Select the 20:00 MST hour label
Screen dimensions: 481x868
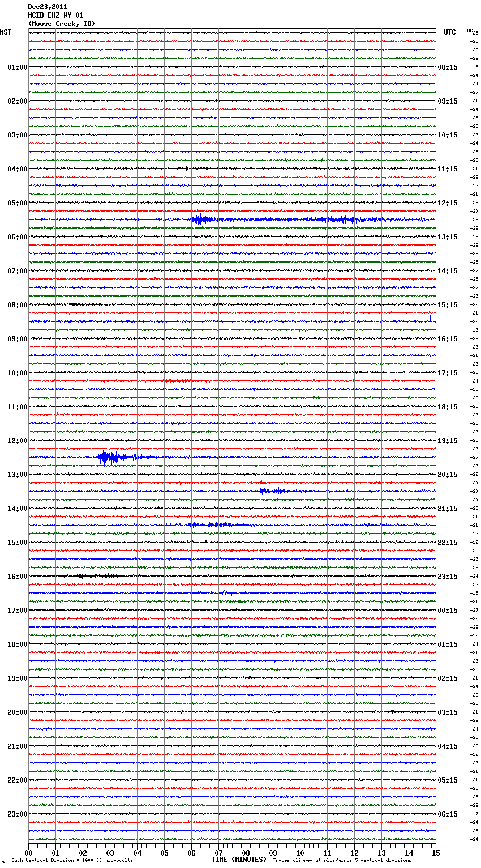[18, 712]
